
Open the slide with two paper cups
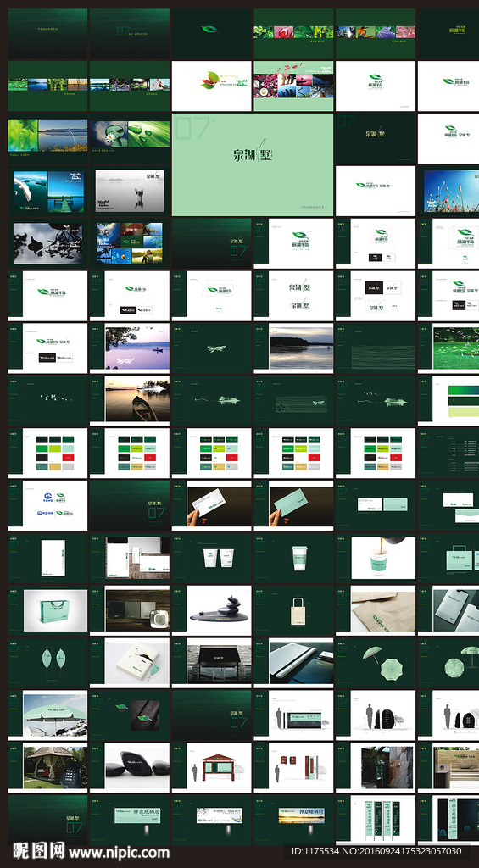click(211, 557)
